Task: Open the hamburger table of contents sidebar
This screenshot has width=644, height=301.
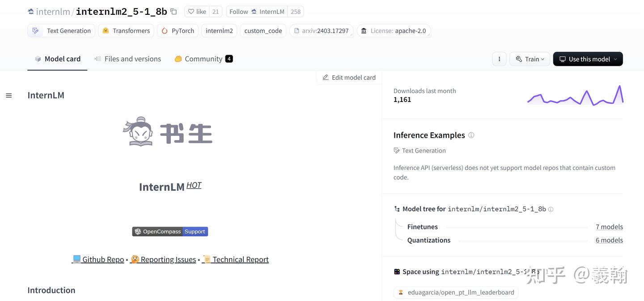Action: (8, 95)
